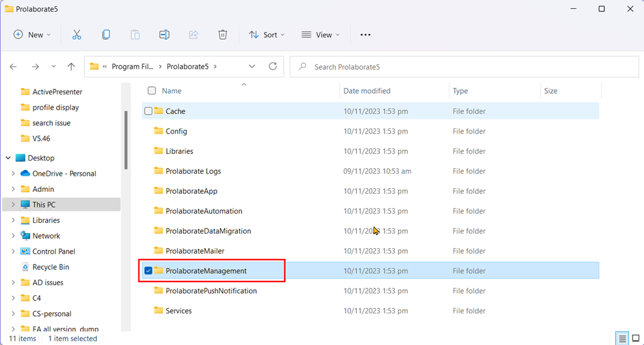Select ActivePresenter in sidebar
Image resolution: width=644 pixels, height=345 pixels.
coord(57,91)
